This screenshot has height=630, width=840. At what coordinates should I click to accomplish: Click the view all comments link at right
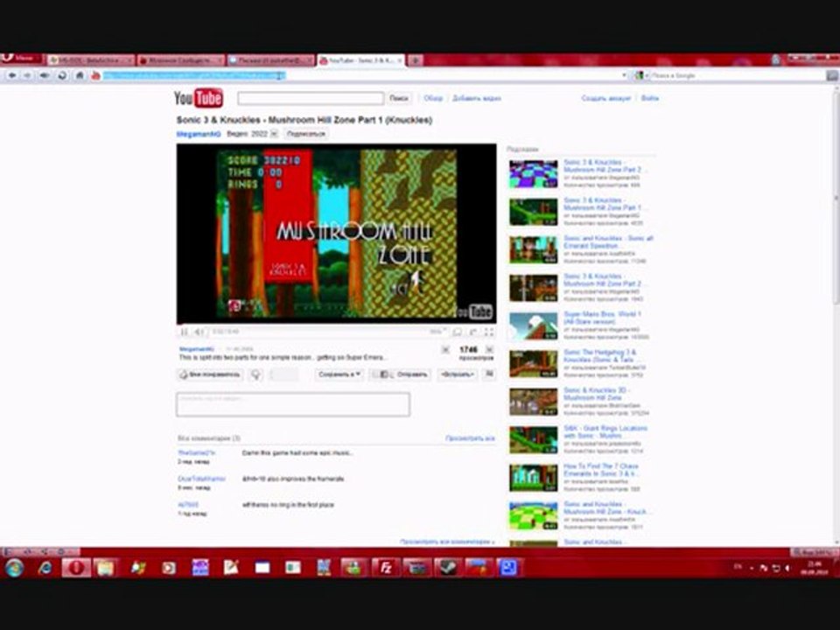coord(470,438)
